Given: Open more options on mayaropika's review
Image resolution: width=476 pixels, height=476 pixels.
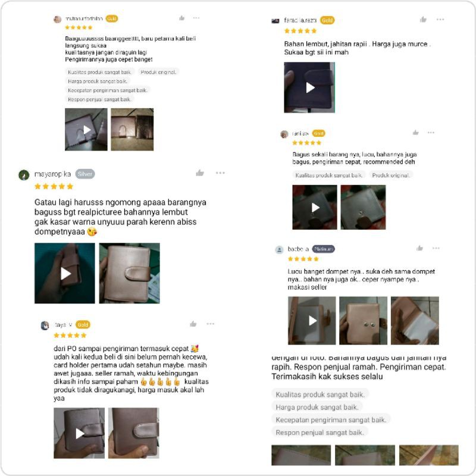Looking at the screenshot, I should pos(220,173).
